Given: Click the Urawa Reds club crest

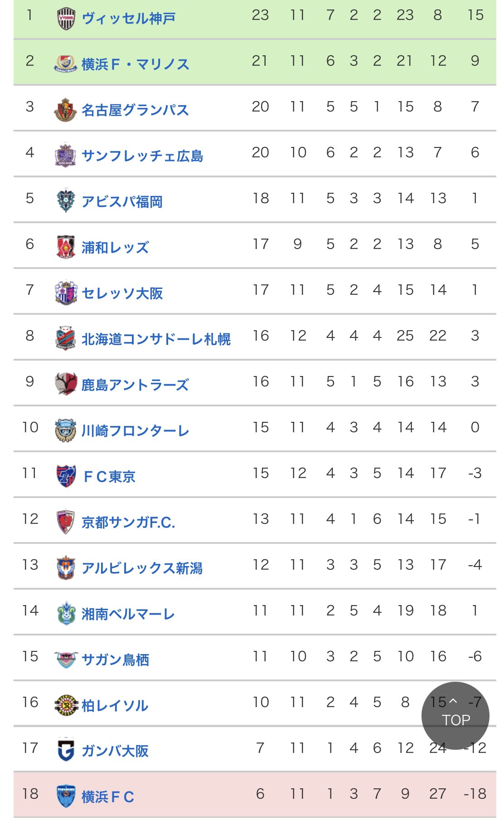Looking at the screenshot, I should [66, 247].
